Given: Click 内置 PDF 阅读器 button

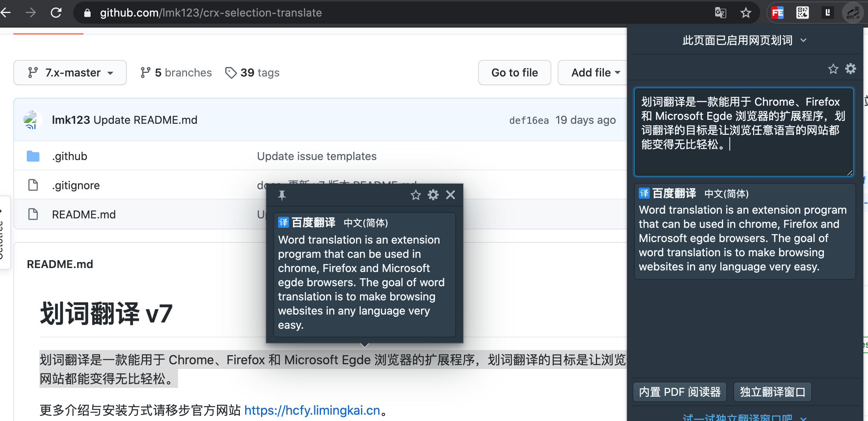Looking at the screenshot, I should click(x=680, y=392).
